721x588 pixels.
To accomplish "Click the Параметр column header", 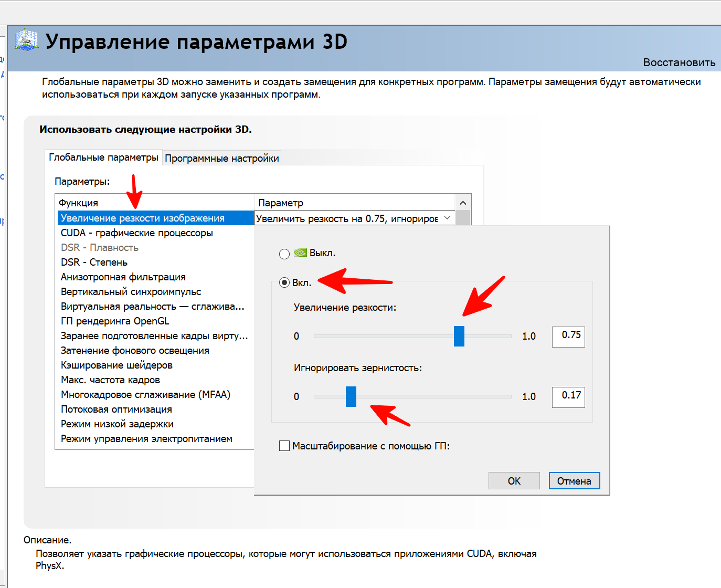I will click(355, 203).
